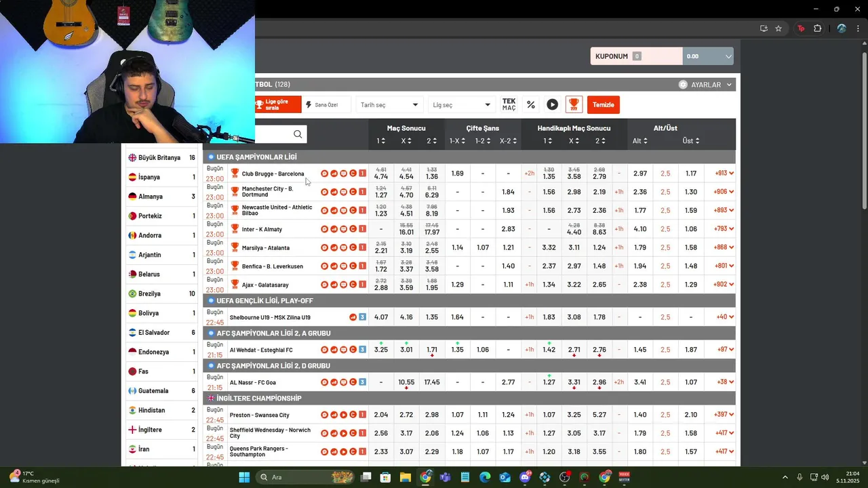Image resolution: width=868 pixels, height=488 pixels.
Task: Expand +397 markets for Preston - Swansea City
Action: (x=724, y=415)
